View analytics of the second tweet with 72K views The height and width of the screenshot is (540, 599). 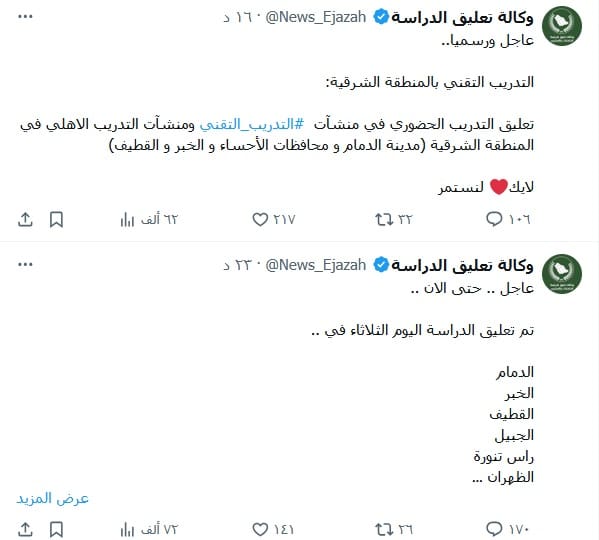(149, 530)
